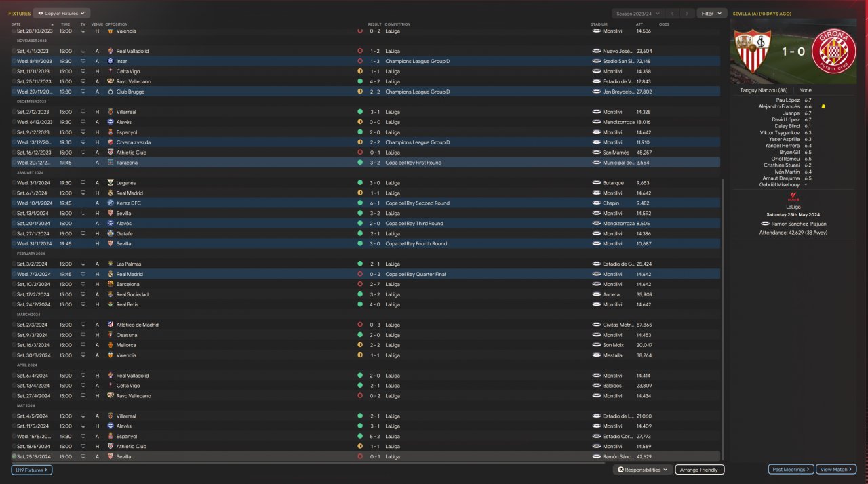The width and height of the screenshot is (868, 484).
Task: Open the Season 2023/24 dropdown
Action: click(x=637, y=13)
